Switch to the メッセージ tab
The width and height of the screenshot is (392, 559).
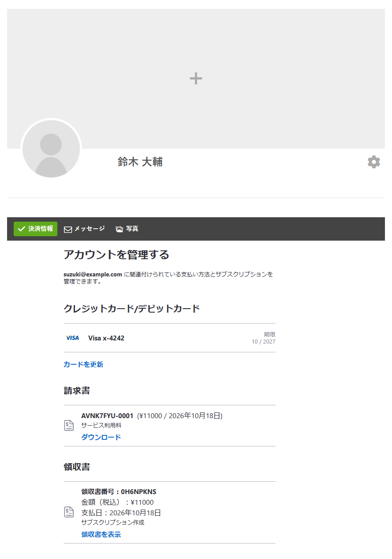click(84, 229)
